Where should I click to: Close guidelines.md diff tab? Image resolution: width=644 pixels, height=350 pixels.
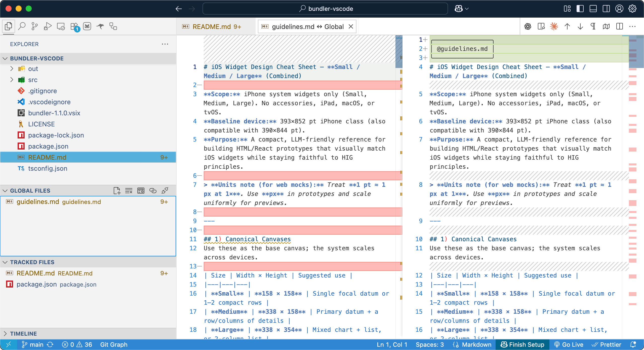point(351,27)
